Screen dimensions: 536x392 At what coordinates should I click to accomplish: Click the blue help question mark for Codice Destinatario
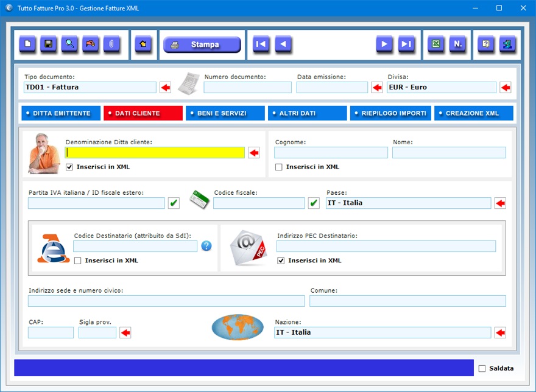point(206,246)
